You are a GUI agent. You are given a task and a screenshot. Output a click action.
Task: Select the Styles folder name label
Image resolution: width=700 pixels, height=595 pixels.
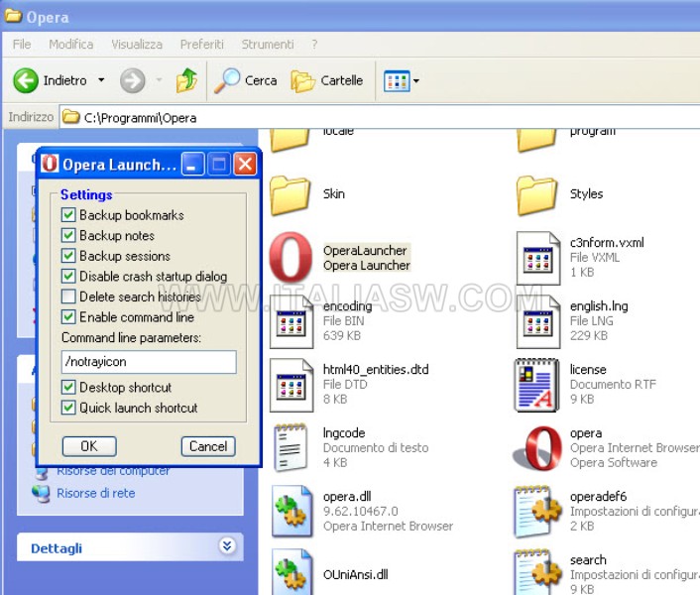coord(586,193)
